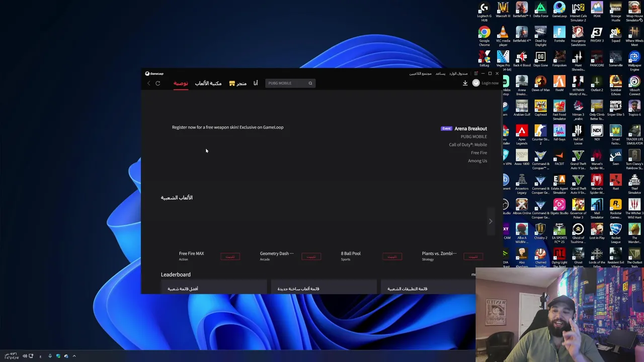This screenshot has width=644, height=362.
Task: Click the taskbar microphone icon
Action: click(50, 356)
